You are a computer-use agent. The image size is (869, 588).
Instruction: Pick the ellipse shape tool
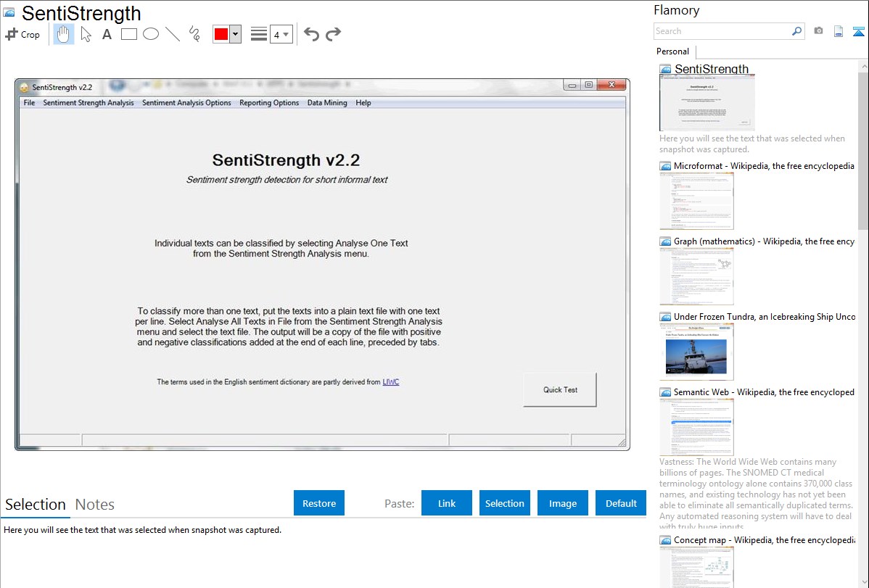click(151, 34)
